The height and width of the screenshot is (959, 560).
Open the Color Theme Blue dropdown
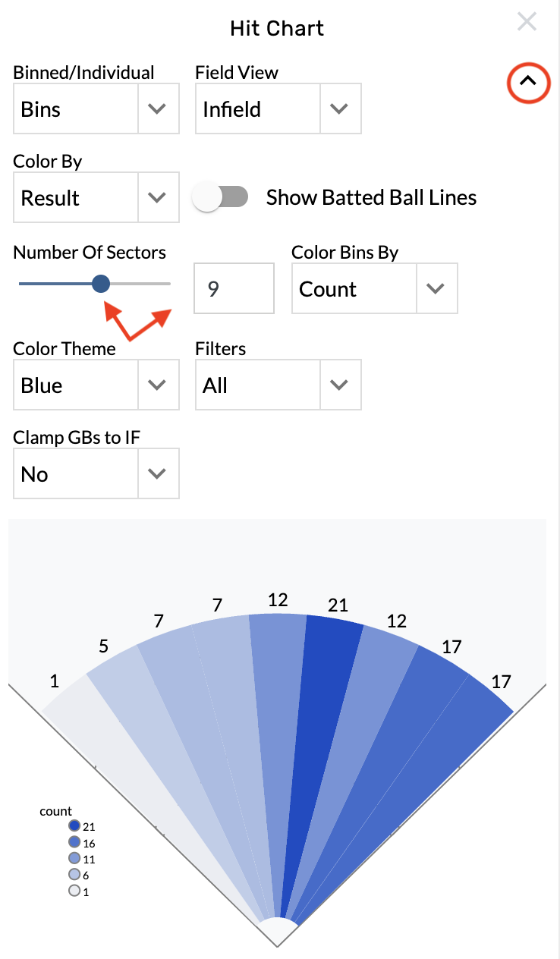point(96,385)
